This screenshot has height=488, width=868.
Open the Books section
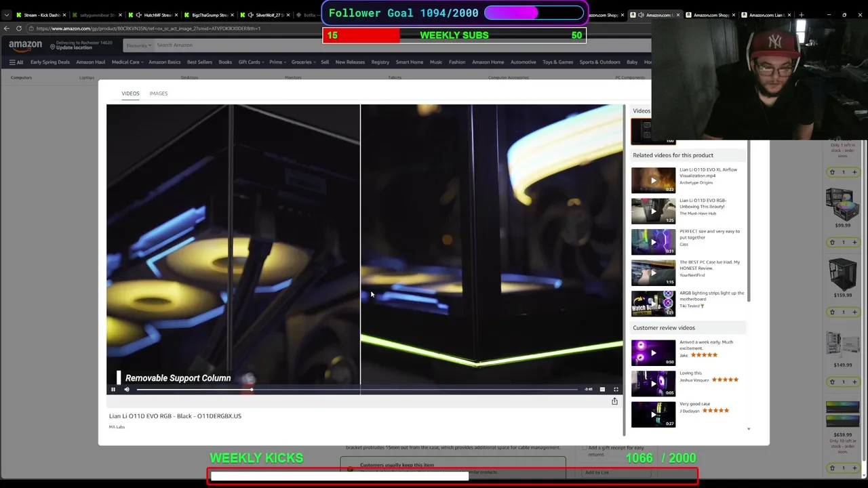(225, 62)
